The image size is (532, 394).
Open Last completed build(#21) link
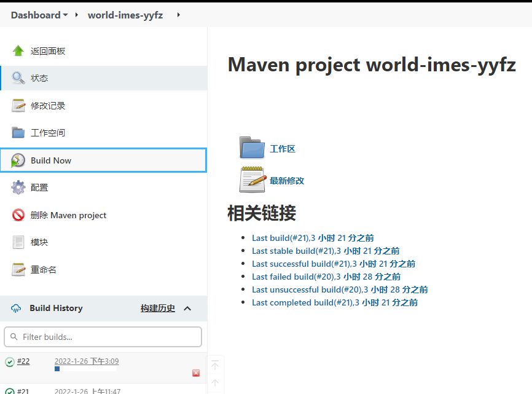click(x=335, y=302)
